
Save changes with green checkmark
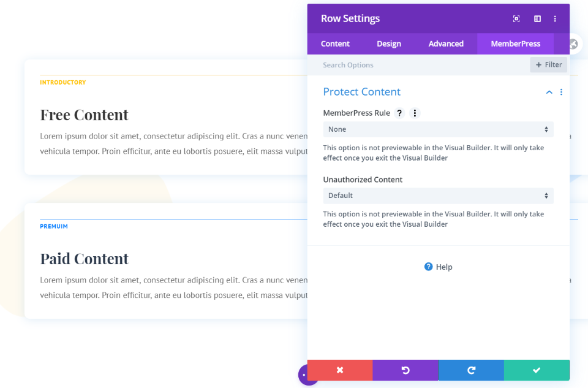pos(537,370)
